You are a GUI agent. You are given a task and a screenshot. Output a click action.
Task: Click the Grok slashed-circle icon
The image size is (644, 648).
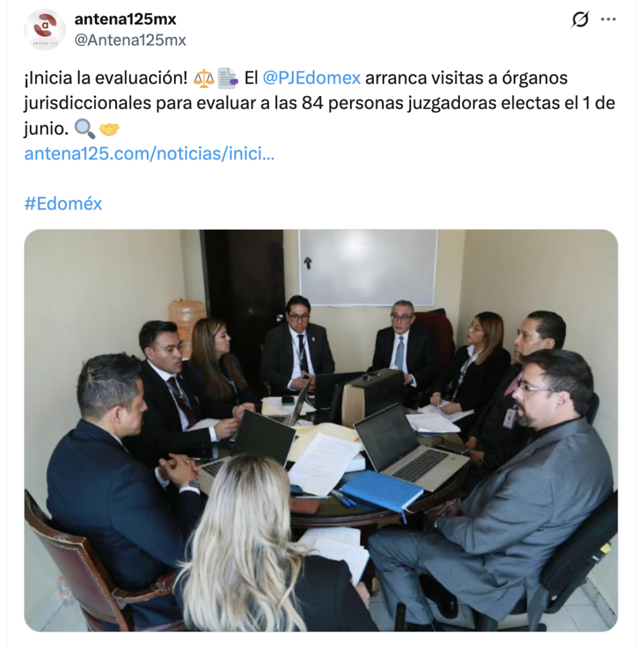coord(580,20)
